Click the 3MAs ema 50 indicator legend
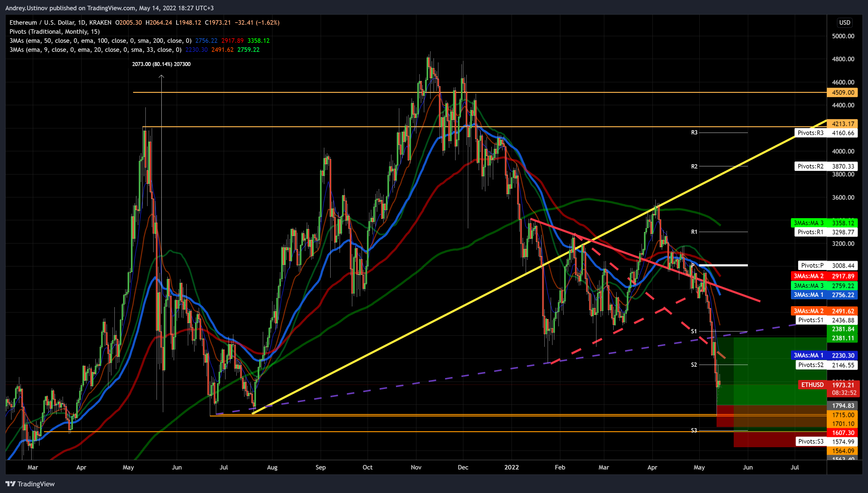 tap(100, 41)
